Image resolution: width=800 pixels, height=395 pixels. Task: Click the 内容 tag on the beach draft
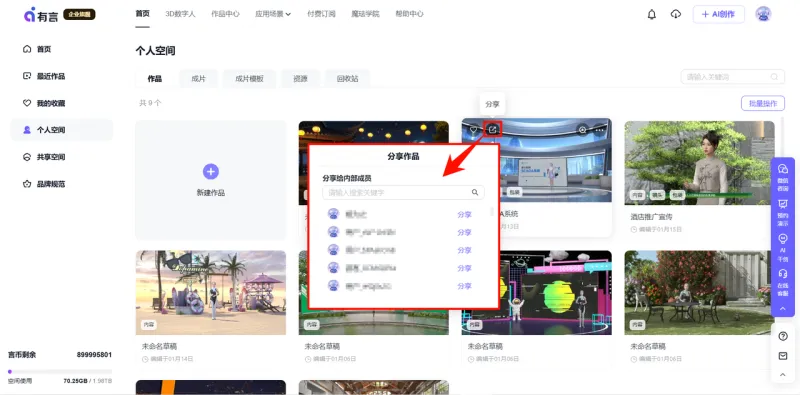tap(148, 325)
